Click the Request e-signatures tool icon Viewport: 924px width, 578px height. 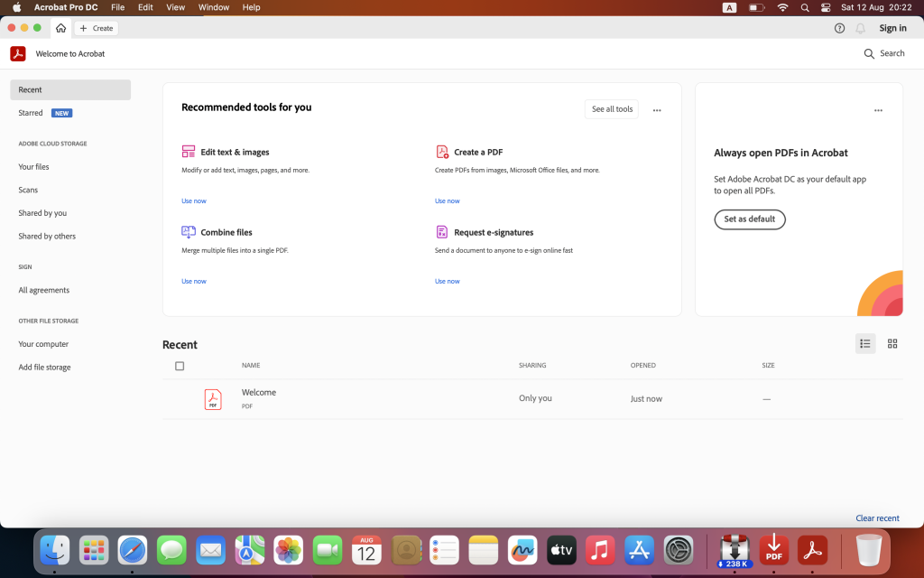pyautogui.click(x=442, y=232)
